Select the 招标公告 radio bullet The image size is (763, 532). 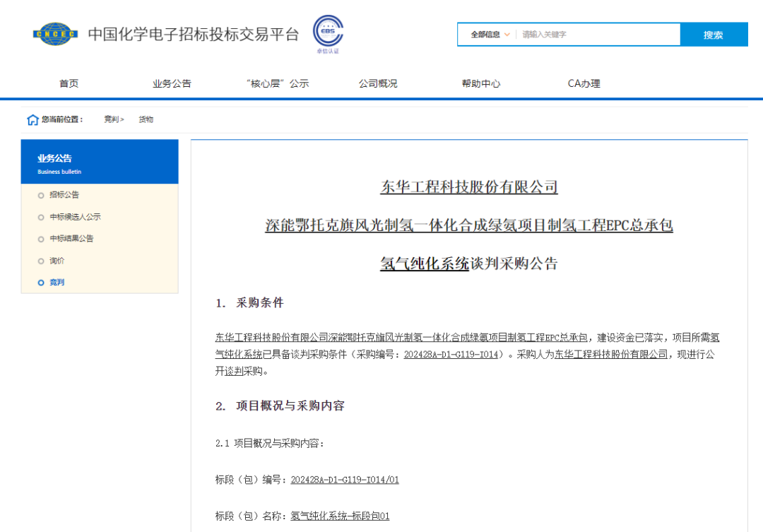pyautogui.click(x=41, y=195)
